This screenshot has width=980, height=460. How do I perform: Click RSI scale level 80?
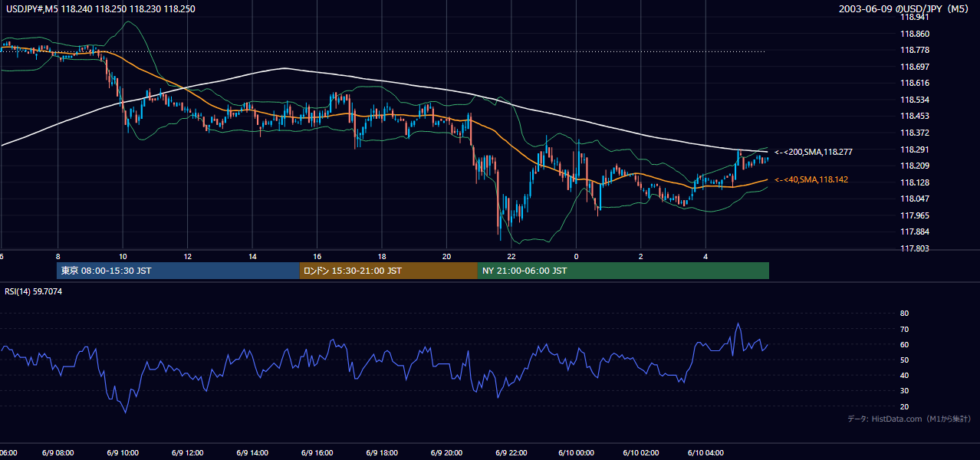coord(905,314)
